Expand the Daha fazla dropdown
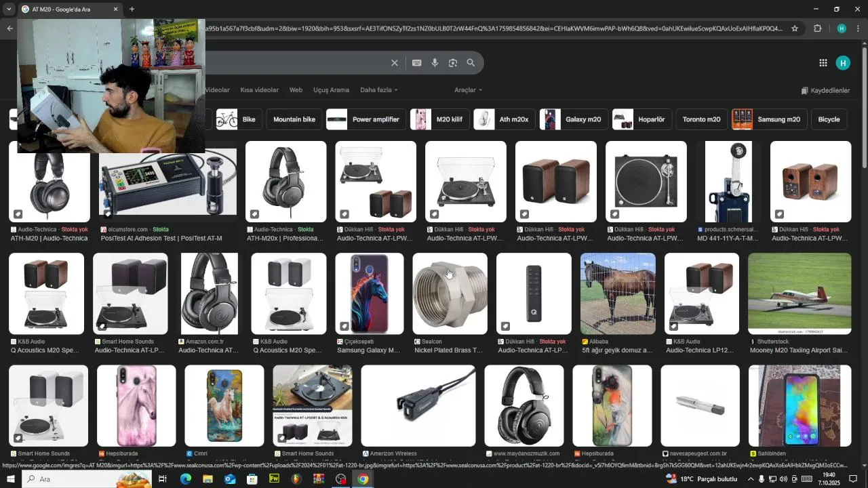Viewport: 868px width, 488px height. [378, 90]
